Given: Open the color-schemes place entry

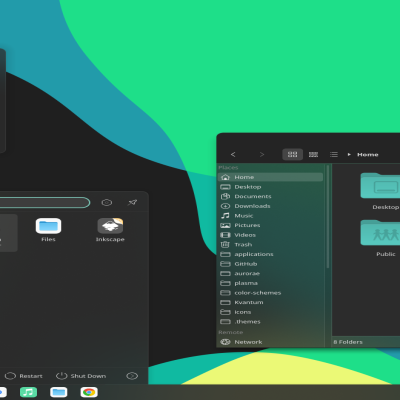Looking at the screenshot, I should point(270,293).
